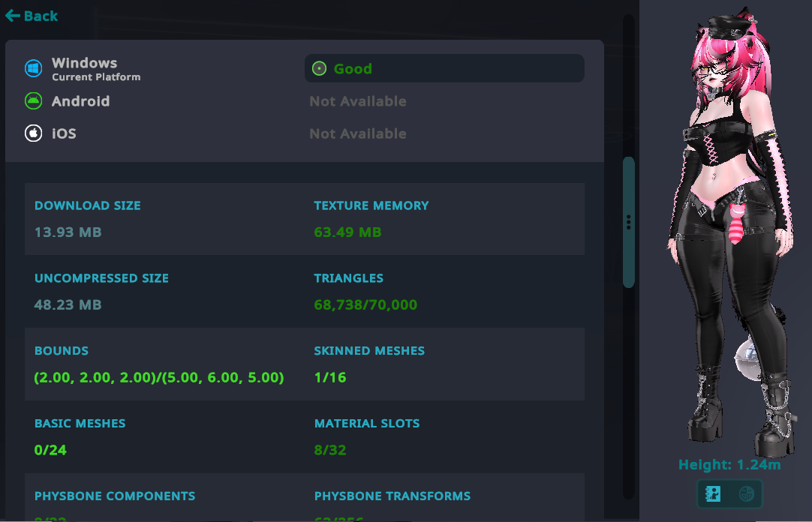Click the Material Slots 8/32 value
Screen dimensions: 812x522
pyautogui.click(x=330, y=451)
